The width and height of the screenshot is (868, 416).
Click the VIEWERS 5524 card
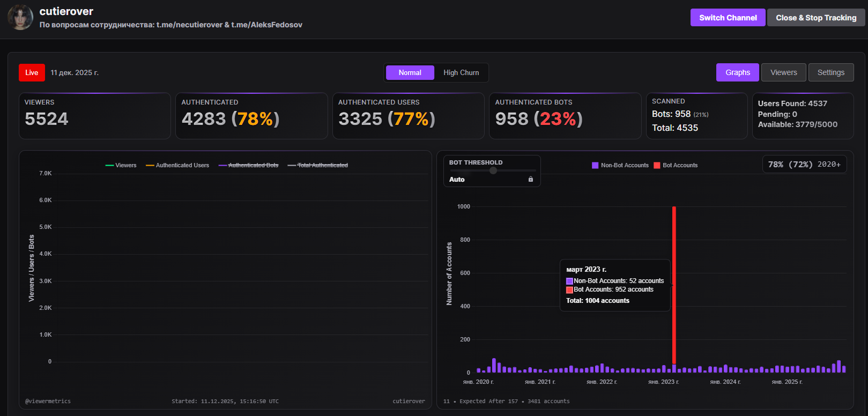coord(95,116)
